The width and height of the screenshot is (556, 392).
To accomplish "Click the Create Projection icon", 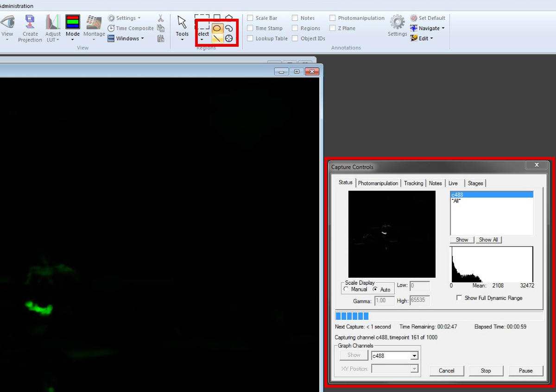I will [x=30, y=22].
